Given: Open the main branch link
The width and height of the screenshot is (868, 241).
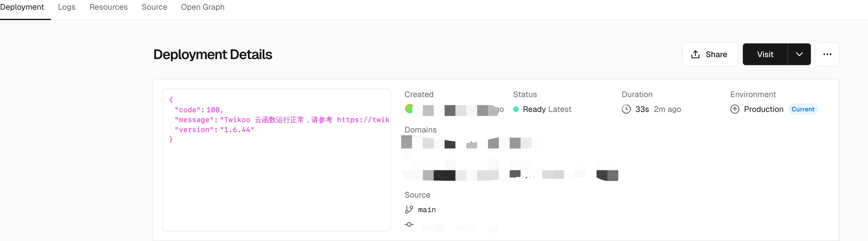Looking at the screenshot, I should click(427, 210).
